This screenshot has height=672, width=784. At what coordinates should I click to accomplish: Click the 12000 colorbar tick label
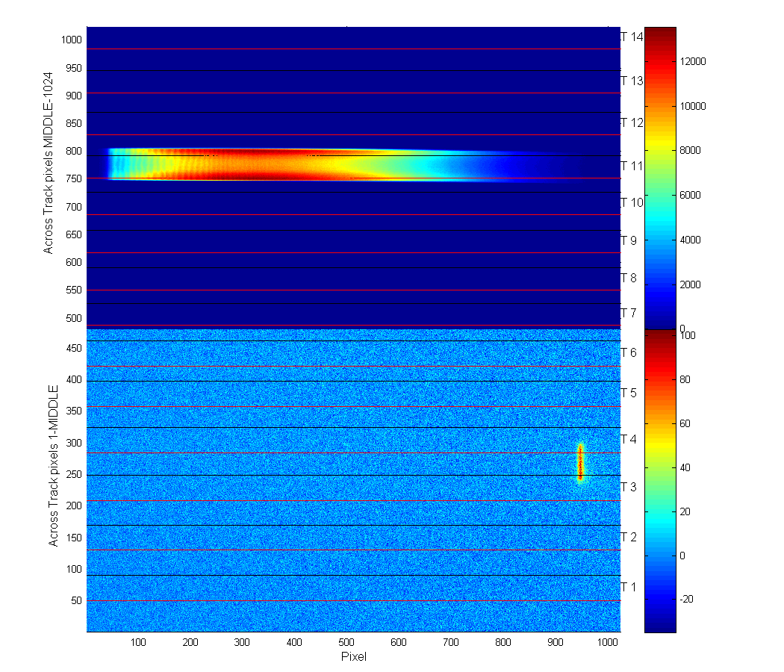[693, 61]
